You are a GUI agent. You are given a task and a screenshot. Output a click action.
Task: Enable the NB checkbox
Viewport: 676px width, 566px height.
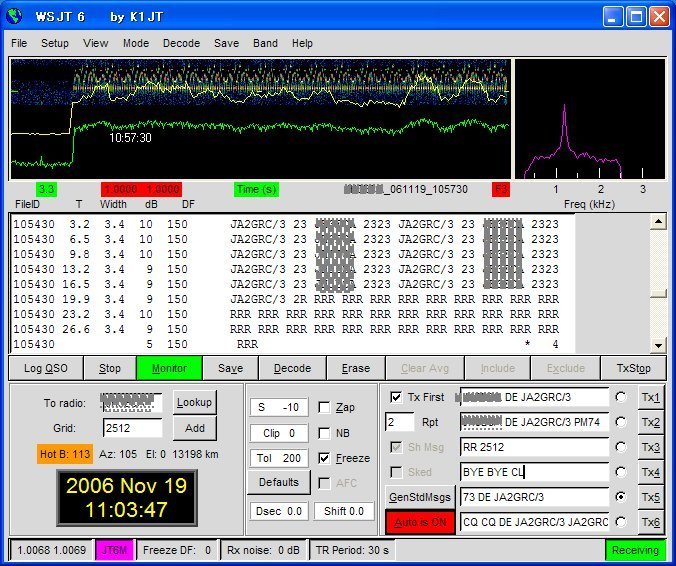pos(324,433)
